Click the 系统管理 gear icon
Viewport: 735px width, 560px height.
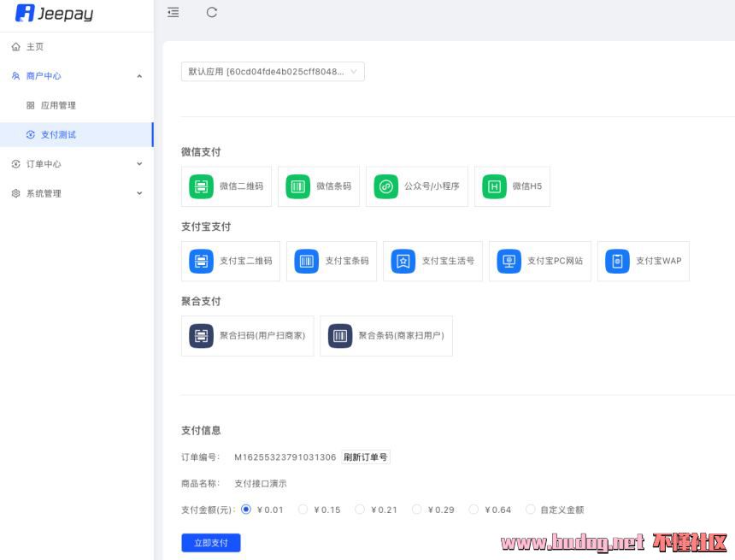(x=16, y=193)
